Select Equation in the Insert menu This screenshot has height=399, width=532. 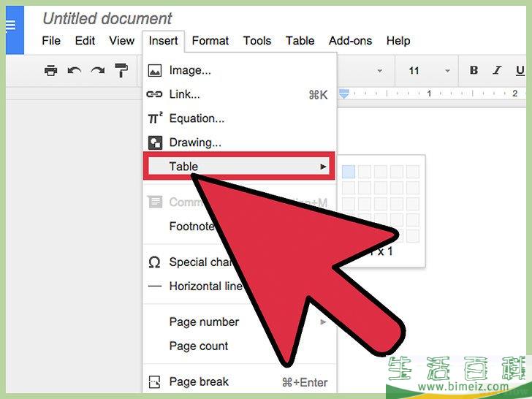click(197, 118)
